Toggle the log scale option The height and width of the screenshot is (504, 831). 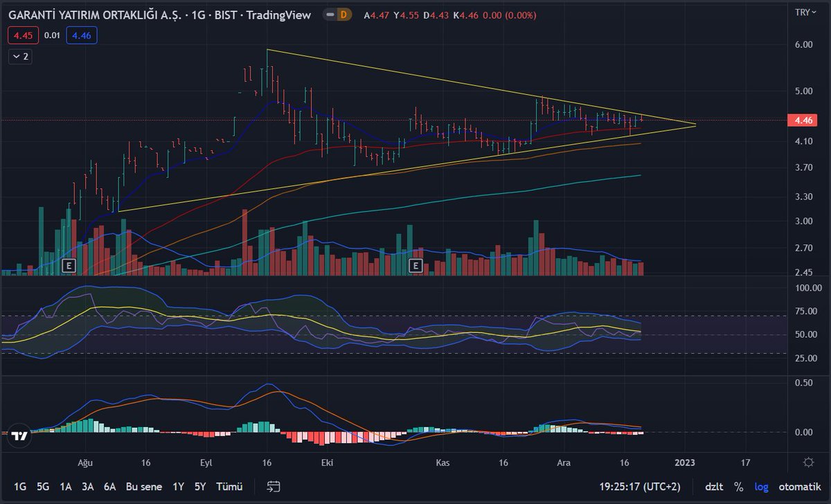click(761, 487)
